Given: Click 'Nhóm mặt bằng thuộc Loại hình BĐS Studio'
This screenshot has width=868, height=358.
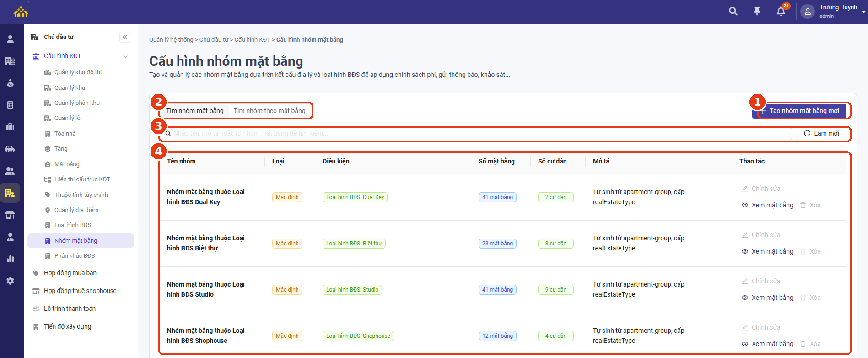Looking at the screenshot, I should tap(206, 289).
